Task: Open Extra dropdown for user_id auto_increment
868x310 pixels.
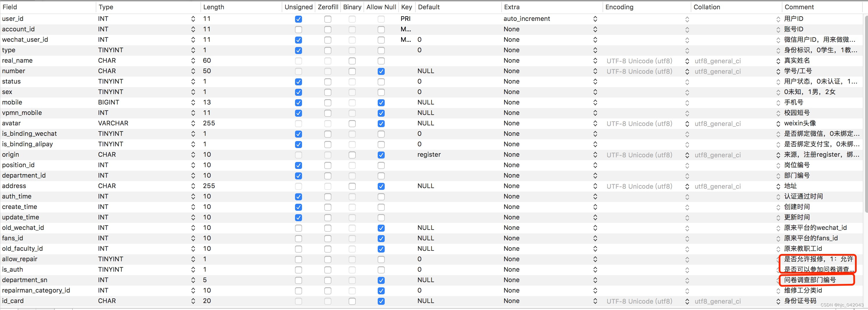Action: (x=595, y=19)
